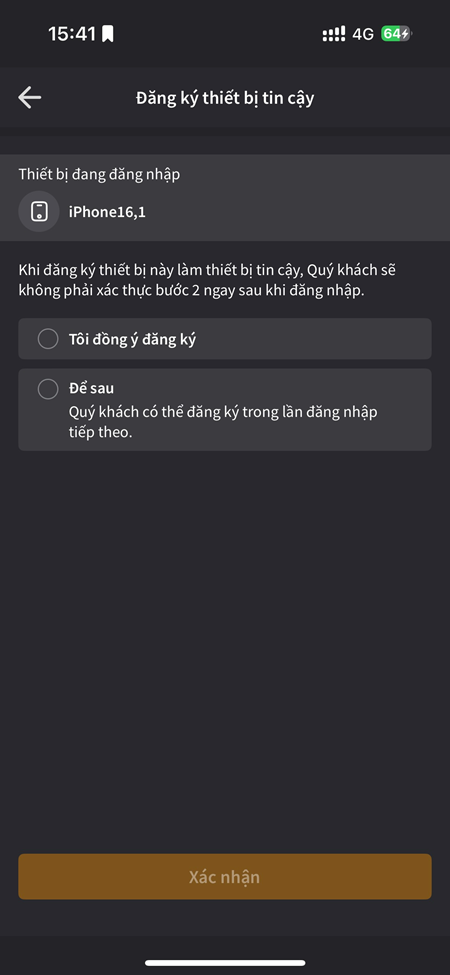Viewport: 450px width, 975px height.
Task: Tap the 'Thiết bị đang đăng nhập' section label
Action: coord(99,175)
